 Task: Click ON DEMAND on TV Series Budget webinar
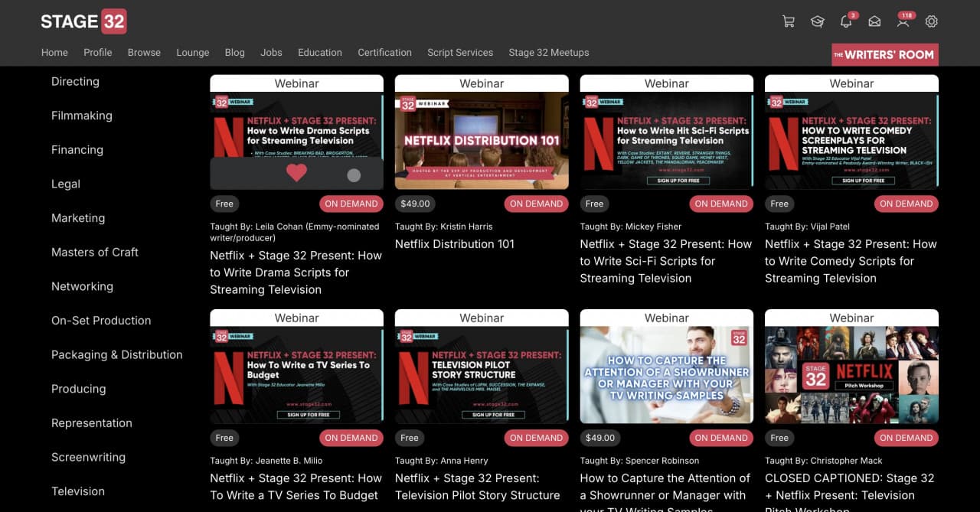coord(351,438)
